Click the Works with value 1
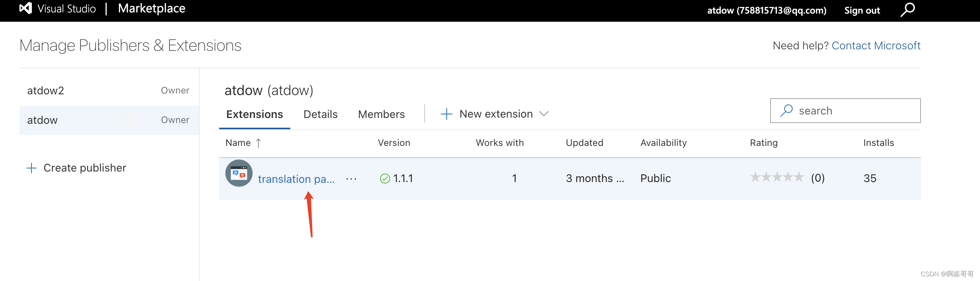980x281 pixels. click(514, 179)
